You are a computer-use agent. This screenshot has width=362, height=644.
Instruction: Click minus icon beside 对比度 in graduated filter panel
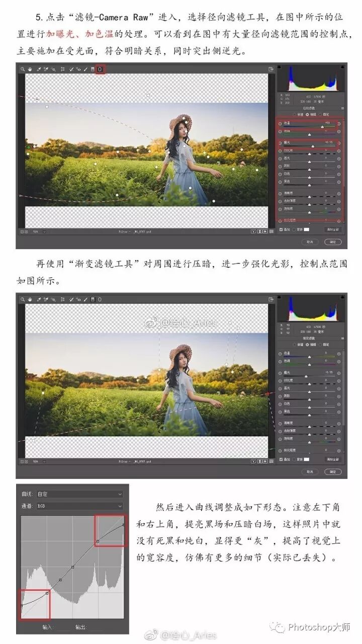[280, 381]
